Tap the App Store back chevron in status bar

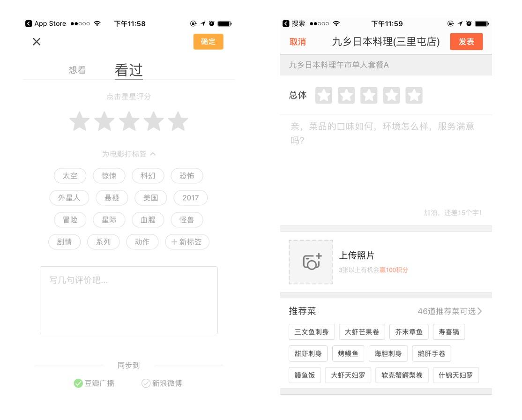tap(29, 23)
